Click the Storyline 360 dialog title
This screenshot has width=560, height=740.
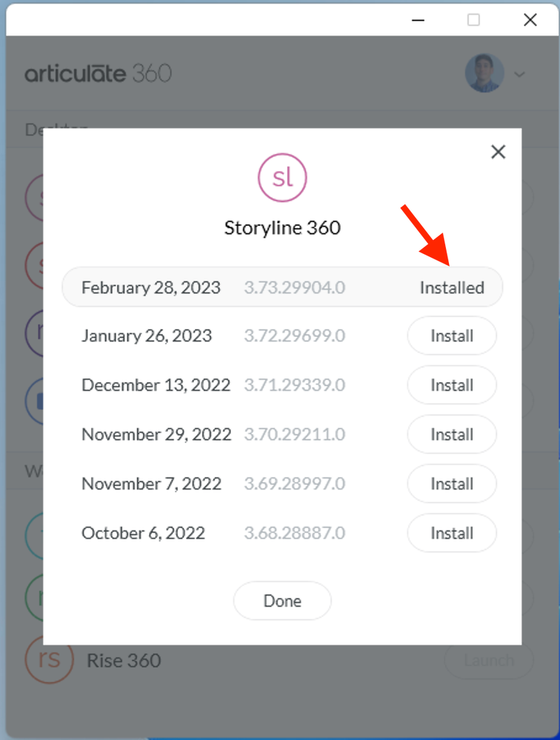coord(282,227)
